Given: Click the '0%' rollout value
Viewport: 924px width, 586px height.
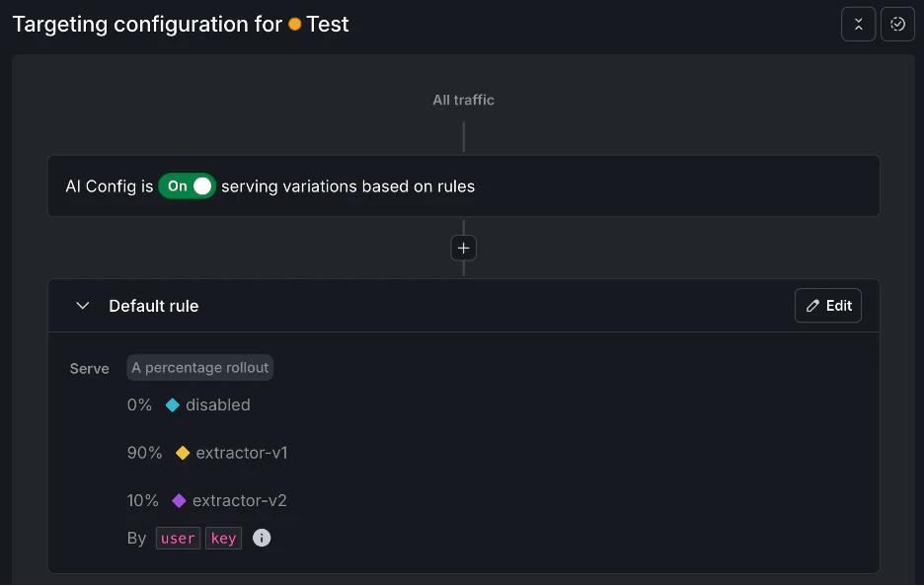Looking at the screenshot, I should 139,405.
